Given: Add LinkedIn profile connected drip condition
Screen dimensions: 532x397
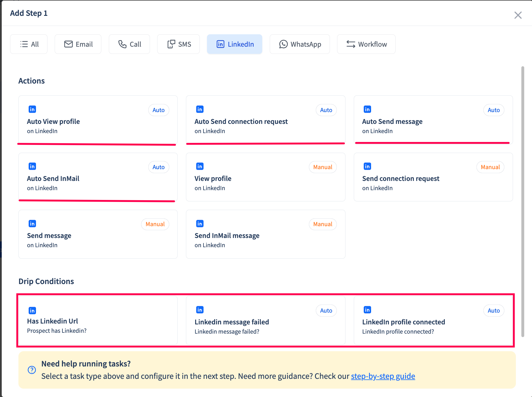Looking at the screenshot, I should click(433, 320).
